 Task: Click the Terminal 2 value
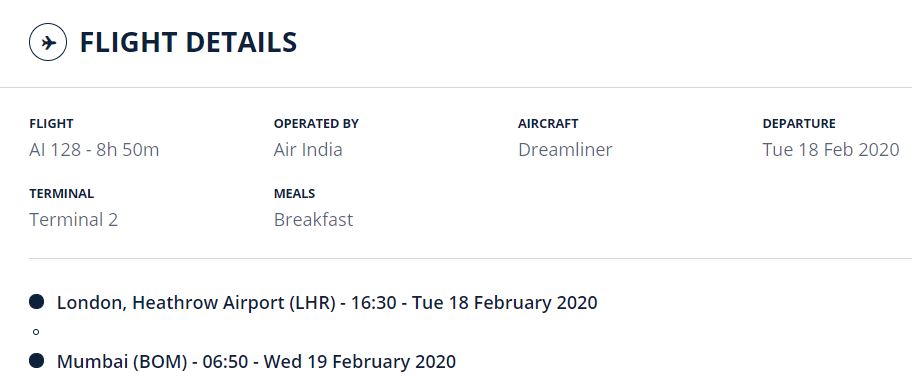click(74, 220)
